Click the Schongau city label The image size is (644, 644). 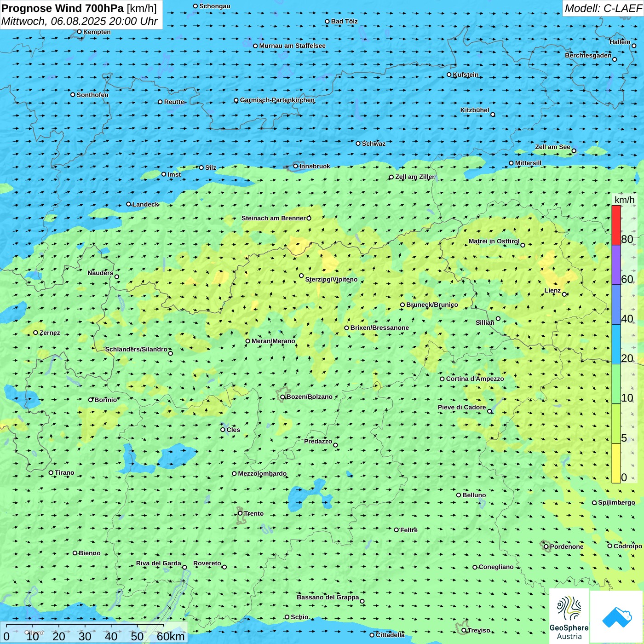214,6
